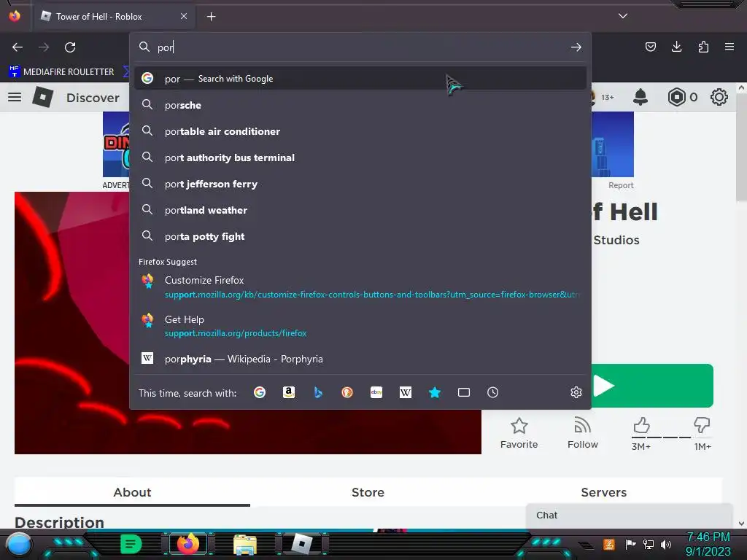Open the Robux balance icon
This screenshot has height=560, width=747.
tap(676, 97)
